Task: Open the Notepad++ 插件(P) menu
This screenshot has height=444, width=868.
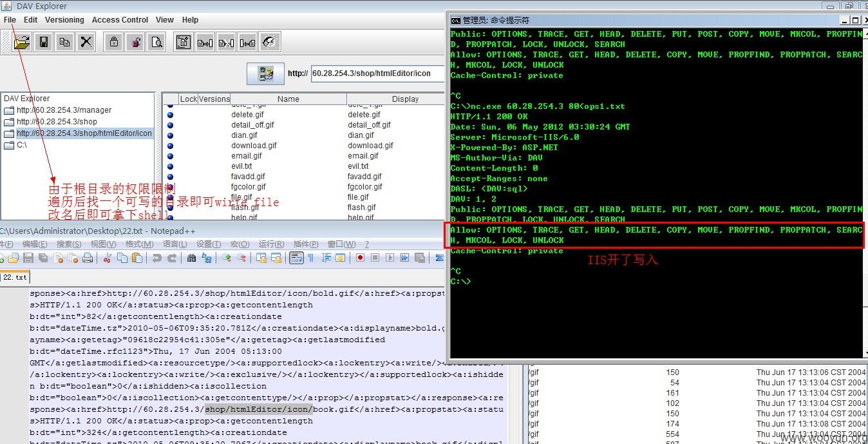Action: tap(306, 244)
